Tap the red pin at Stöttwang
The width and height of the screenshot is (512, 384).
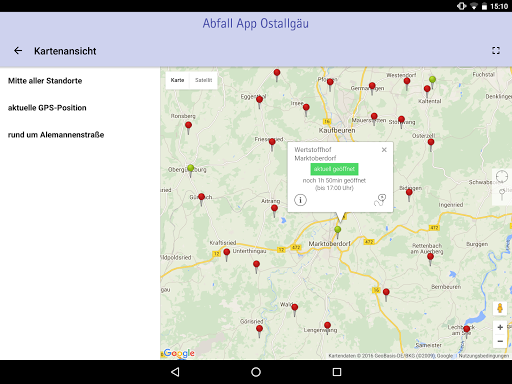[x=402, y=120]
